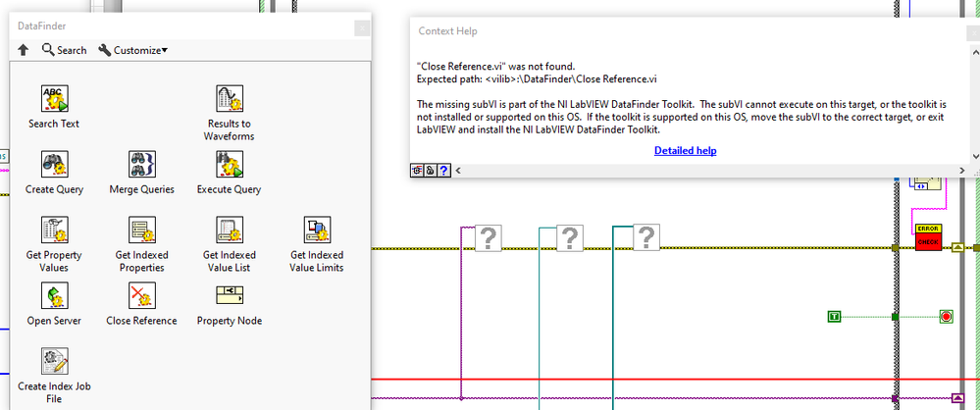This screenshot has width=980, height=410.
Task: Choose the Property Node icon
Action: point(230,295)
